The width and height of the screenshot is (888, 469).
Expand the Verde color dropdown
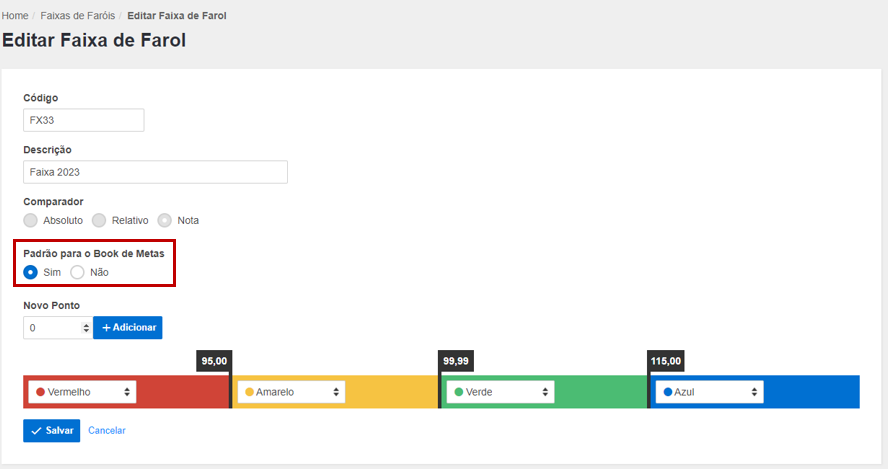[501, 392]
